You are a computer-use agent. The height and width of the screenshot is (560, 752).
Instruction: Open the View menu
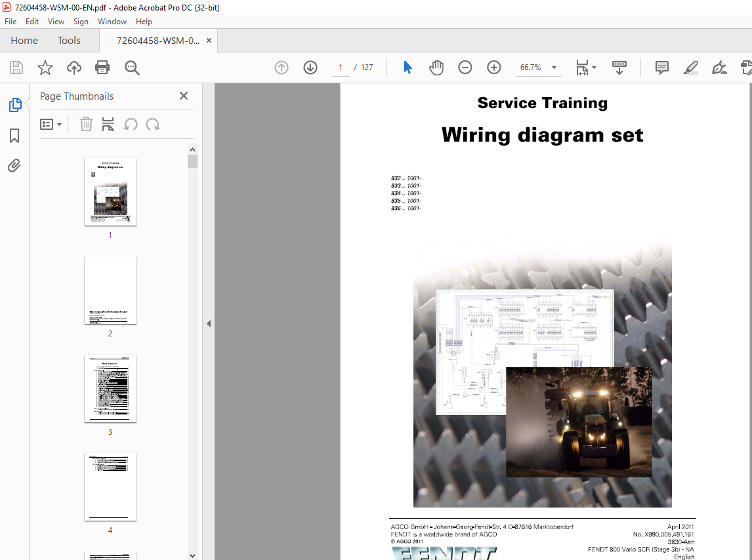tap(56, 22)
